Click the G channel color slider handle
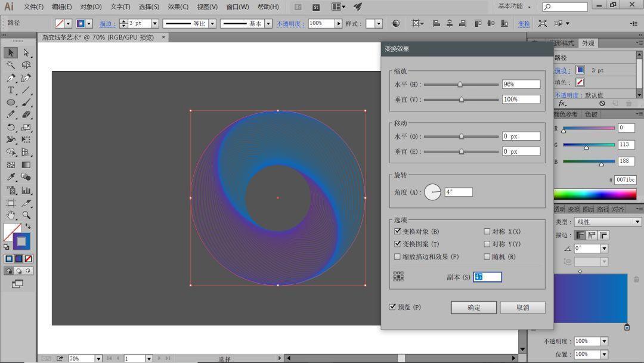Viewport: 644px width, 363px height. click(x=586, y=147)
